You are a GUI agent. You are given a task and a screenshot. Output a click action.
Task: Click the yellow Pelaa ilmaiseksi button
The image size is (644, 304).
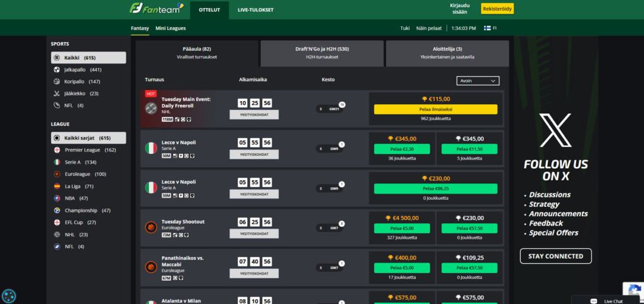tap(435, 109)
